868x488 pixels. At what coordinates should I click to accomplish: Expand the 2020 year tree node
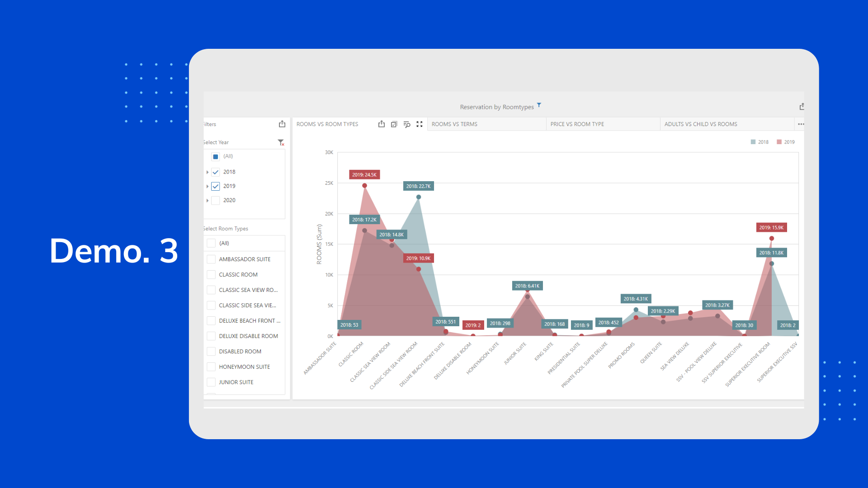click(208, 200)
